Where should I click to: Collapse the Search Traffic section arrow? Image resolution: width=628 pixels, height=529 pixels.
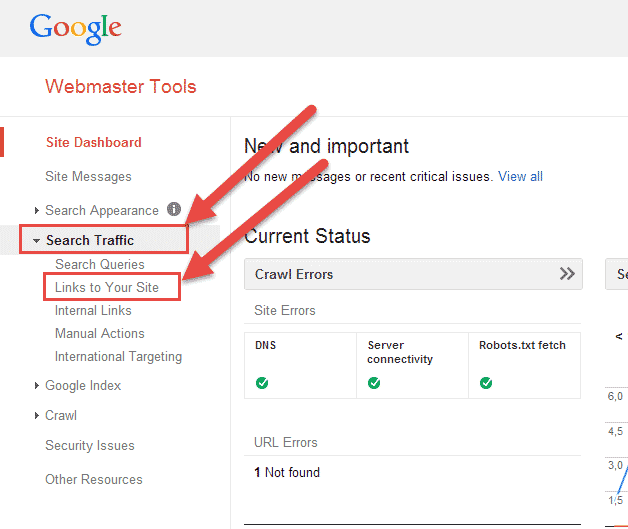click(36, 241)
